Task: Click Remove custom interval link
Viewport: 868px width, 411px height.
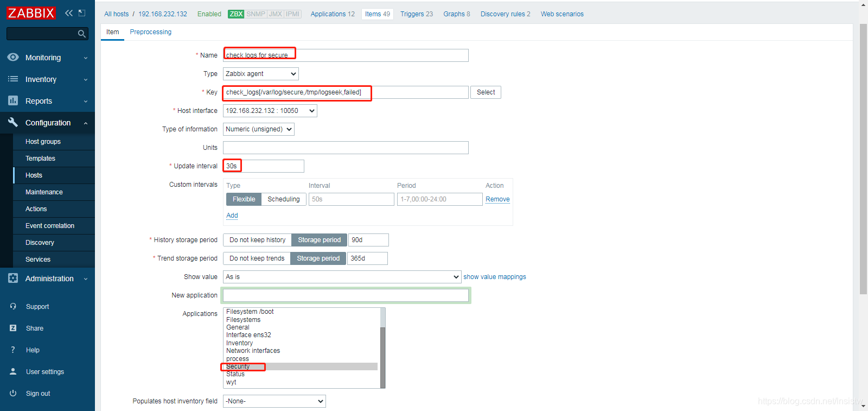Action: [497, 199]
